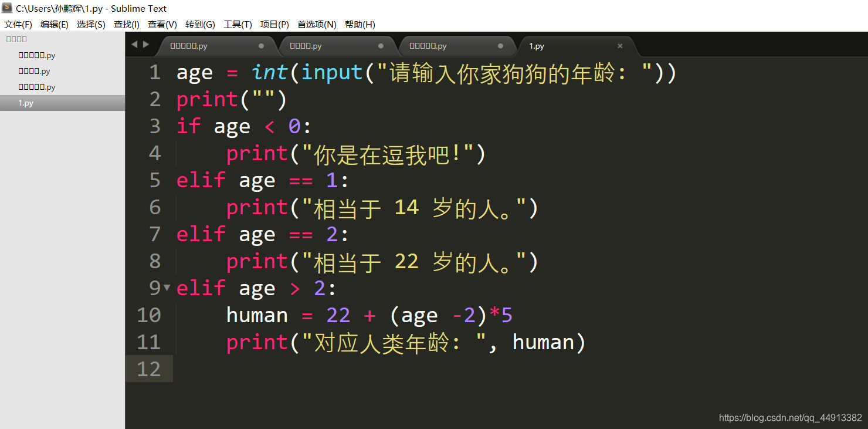Screen dimensions: 868x429
Task: Click the elif keyword on line 7
Action: click(201, 234)
